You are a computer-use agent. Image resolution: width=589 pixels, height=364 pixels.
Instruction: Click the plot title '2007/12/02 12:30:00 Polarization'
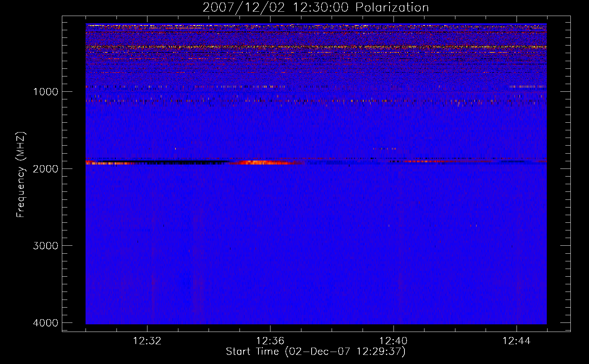316,7
